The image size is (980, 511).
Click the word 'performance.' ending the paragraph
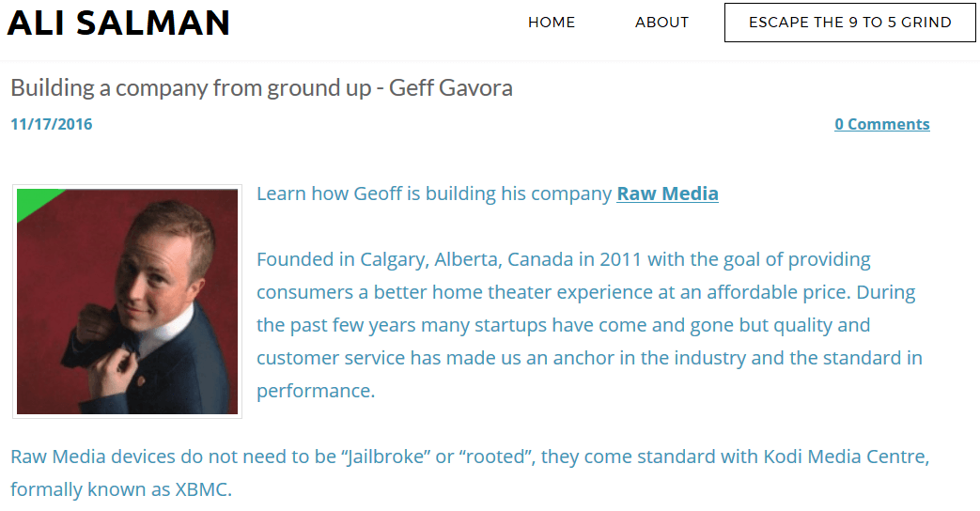tap(315, 391)
